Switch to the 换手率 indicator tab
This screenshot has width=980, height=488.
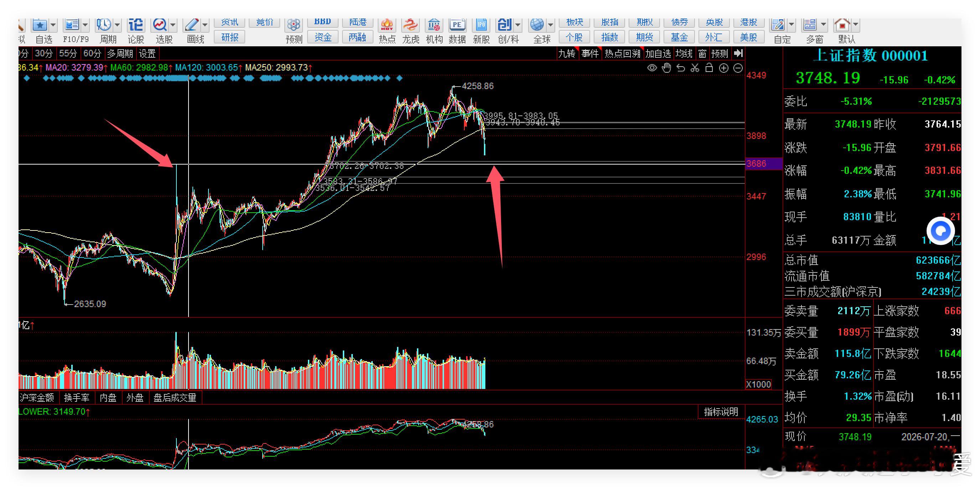77,398
